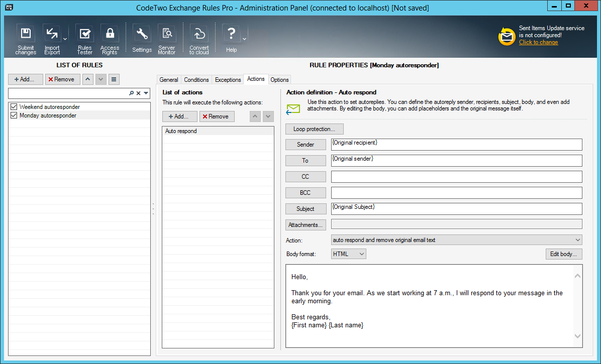Move selected rule down in rules list
601x364 pixels.
101,79
